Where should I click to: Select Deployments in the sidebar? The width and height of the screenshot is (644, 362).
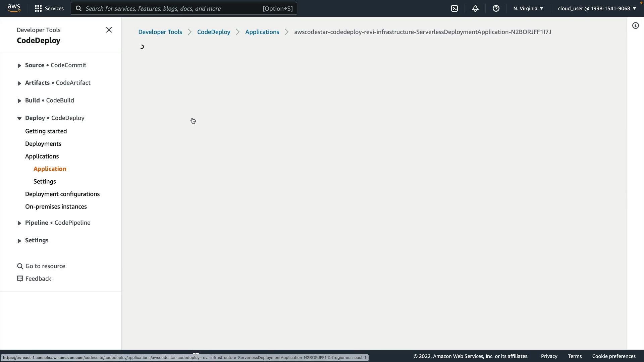43,144
